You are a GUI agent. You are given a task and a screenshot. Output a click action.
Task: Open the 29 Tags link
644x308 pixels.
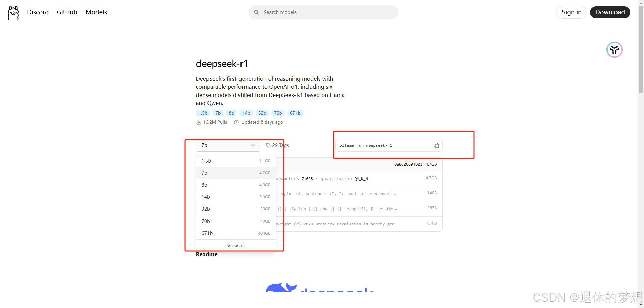pyautogui.click(x=277, y=145)
